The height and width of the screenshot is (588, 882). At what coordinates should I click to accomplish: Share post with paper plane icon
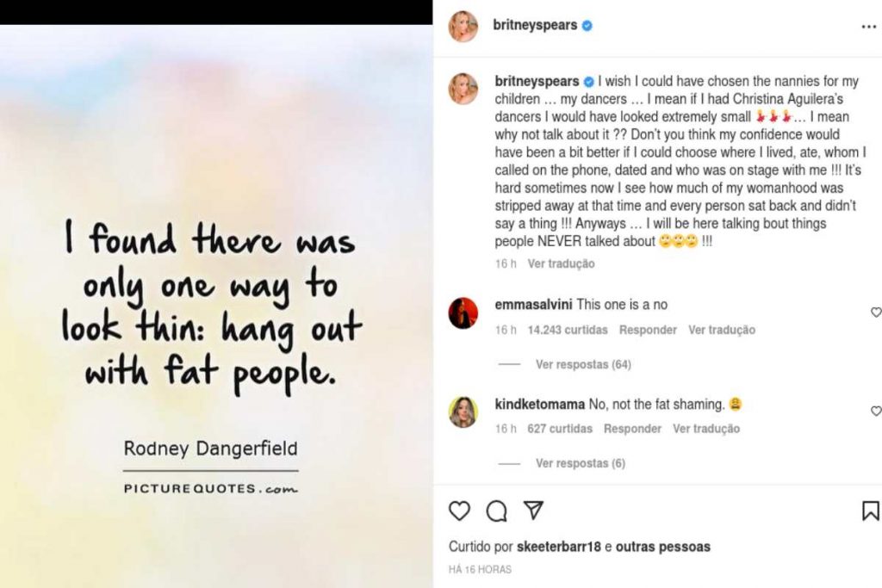click(534, 511)
